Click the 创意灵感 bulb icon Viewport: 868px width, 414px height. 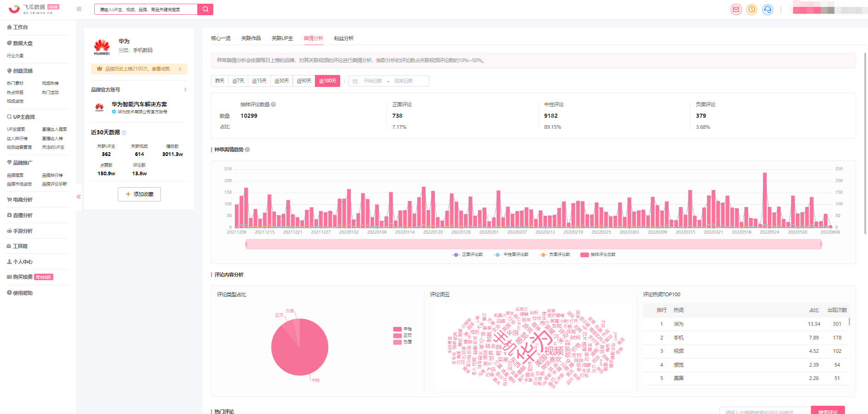(x=9, y=71)
